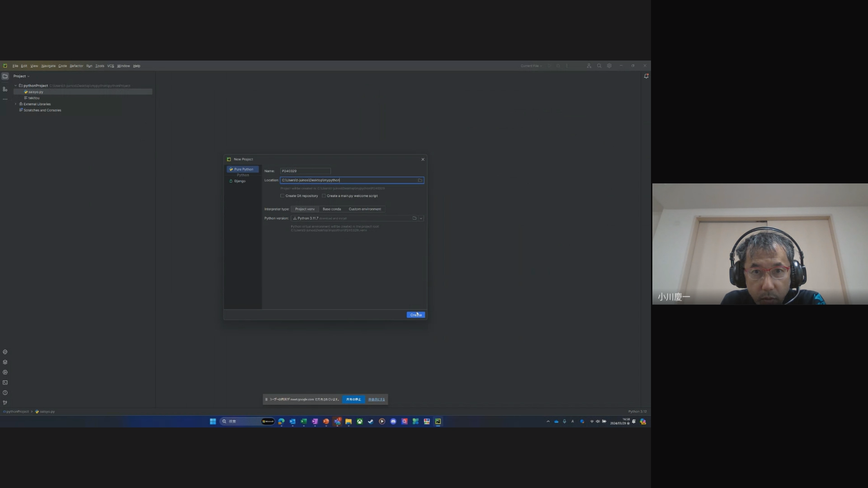Open the Git version control sidebar icon

(x=5, y=403)
